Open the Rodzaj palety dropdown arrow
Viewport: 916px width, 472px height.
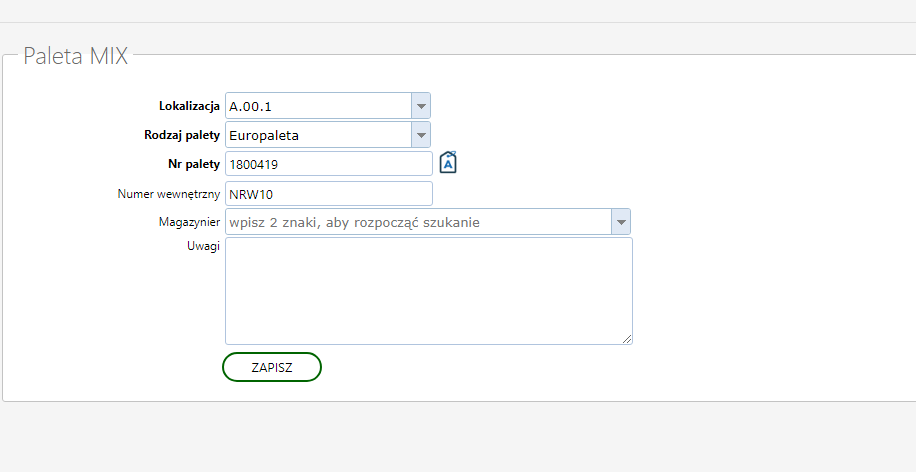(x=421, y=135)
